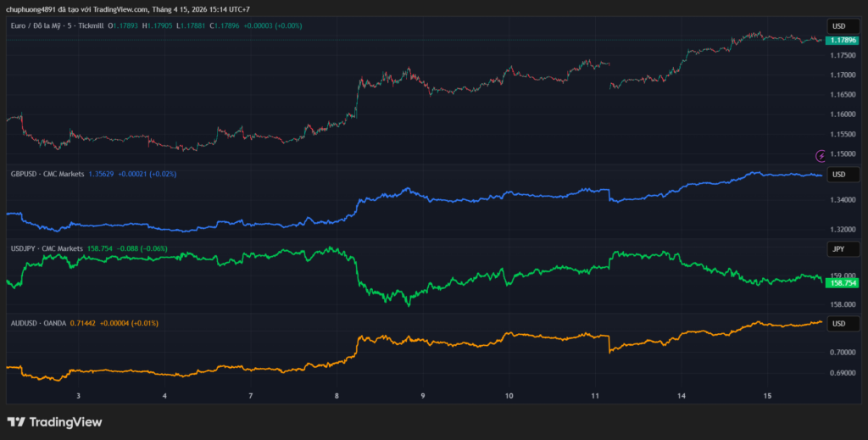868x440 pixels.
Task: Click the TradingView wordmark text
Action: click(x=65, y=421)
